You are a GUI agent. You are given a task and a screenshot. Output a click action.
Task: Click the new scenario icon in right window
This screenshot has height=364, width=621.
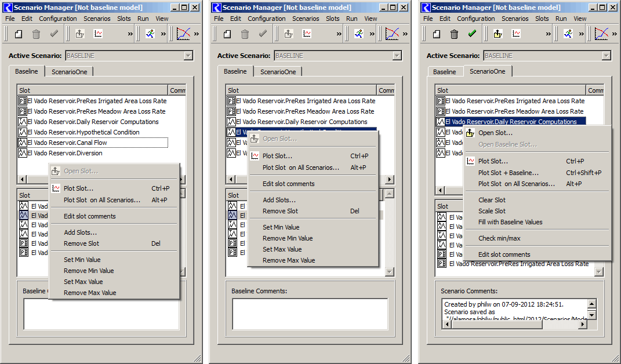click(x=437, y=34)
